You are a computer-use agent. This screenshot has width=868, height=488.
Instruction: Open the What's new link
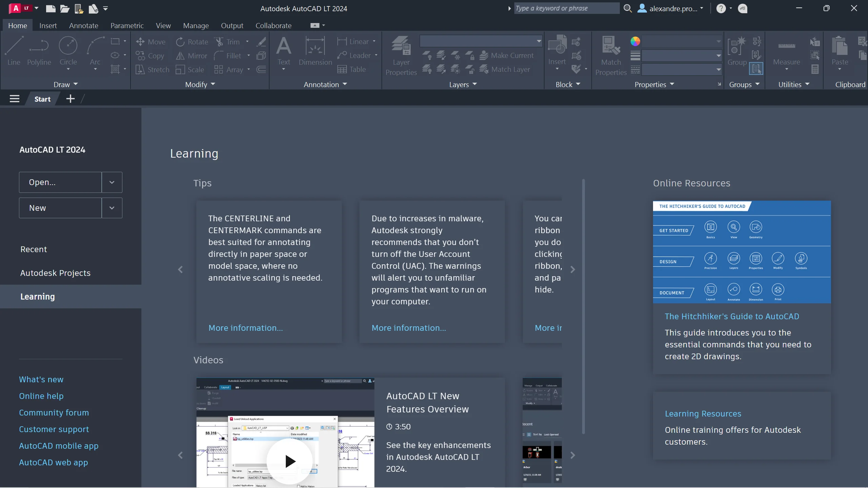coord(41,380)
